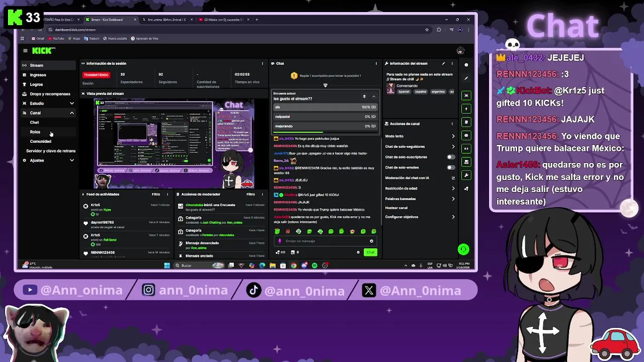The width and height of the screenshot is (644, 362).
Task: Click the 'mejorando' poll option bar
Action: pyautogui.click(x=325, y=126)
